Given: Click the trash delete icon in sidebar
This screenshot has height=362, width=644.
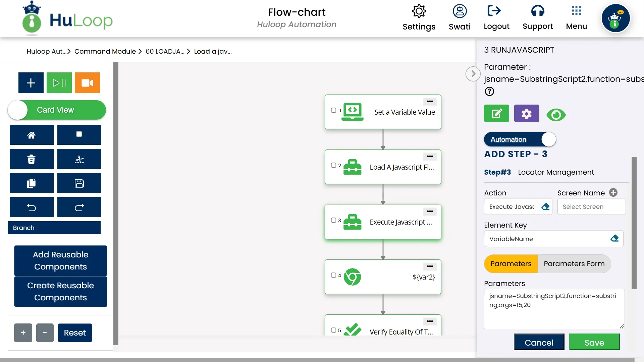Looking at the screenshot, I should [32, 159].
